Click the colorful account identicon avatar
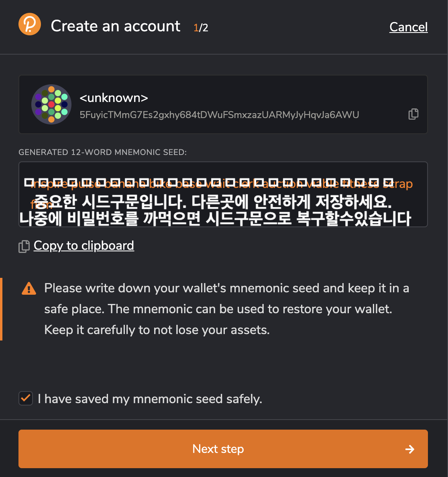Screen dimensions: 448x477 [51, 104]
